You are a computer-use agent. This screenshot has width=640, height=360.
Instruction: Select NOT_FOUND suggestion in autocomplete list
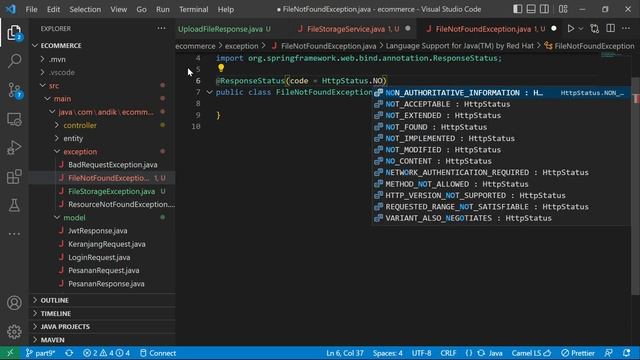point(501,127)
